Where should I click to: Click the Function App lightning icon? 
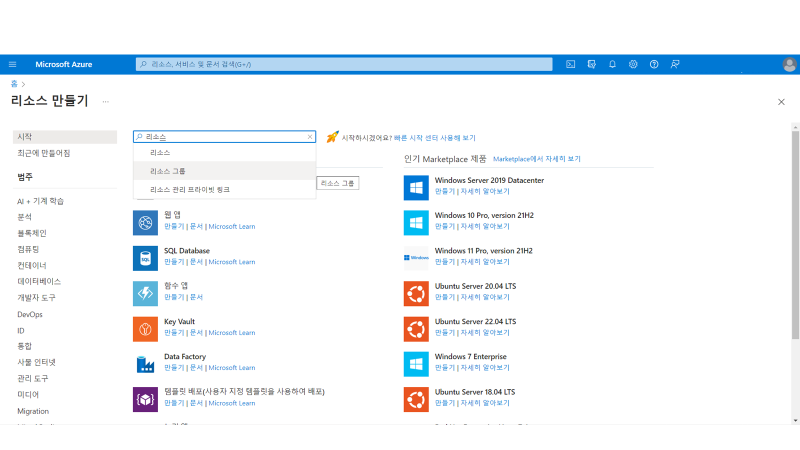pyautogui.click(x=145, y=293)
